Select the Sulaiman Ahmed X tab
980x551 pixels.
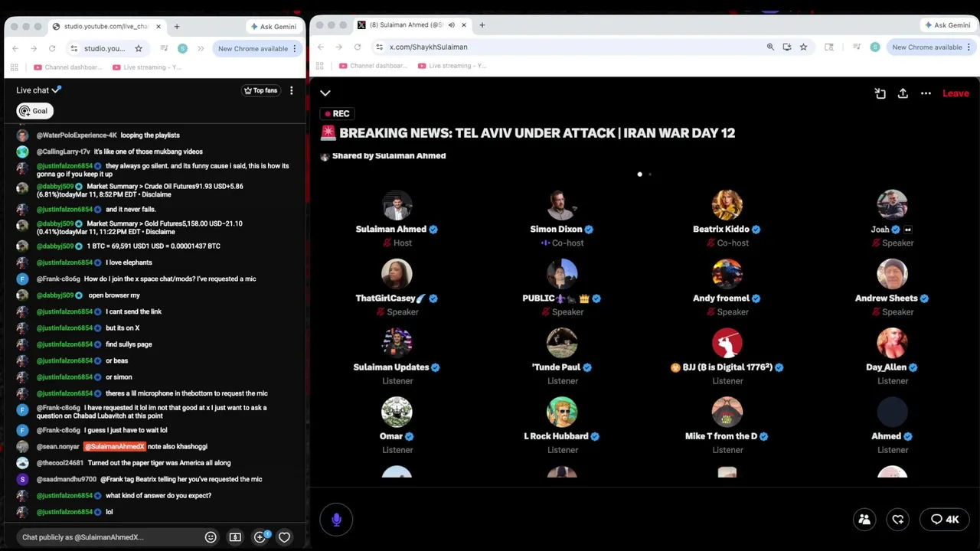tap(412, 25)
